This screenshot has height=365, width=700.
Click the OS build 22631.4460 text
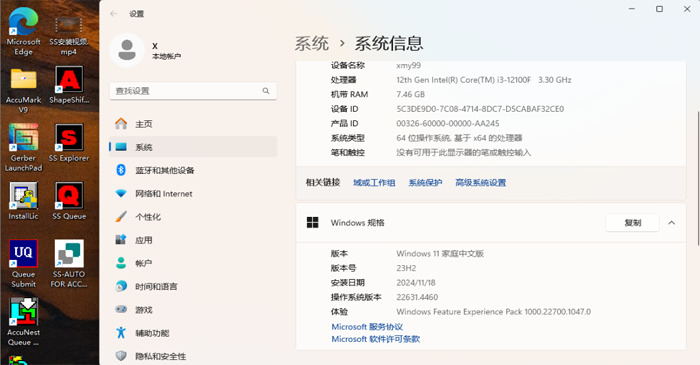[417, 297]
